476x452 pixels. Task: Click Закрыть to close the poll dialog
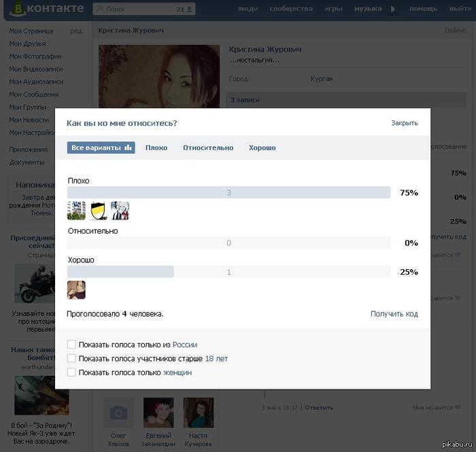(404, 123)
